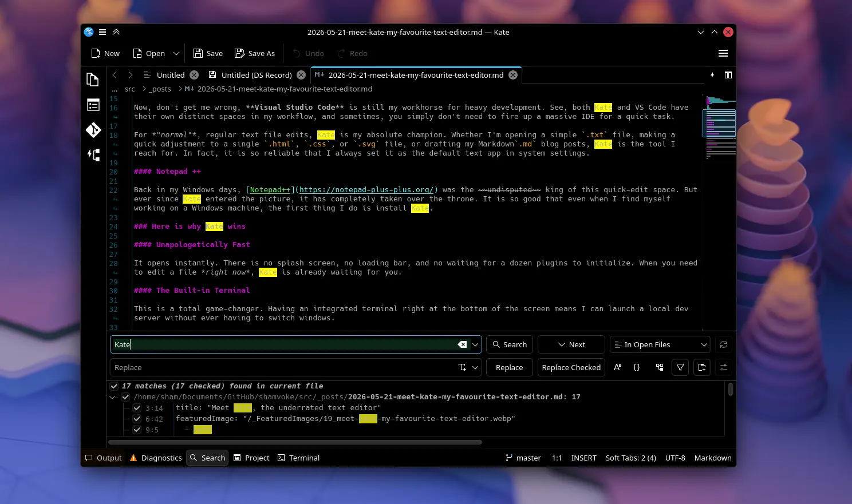Open the title bar hamburger menu
The width and height of the screenshot is (852, 504).
tap(102, 32)
